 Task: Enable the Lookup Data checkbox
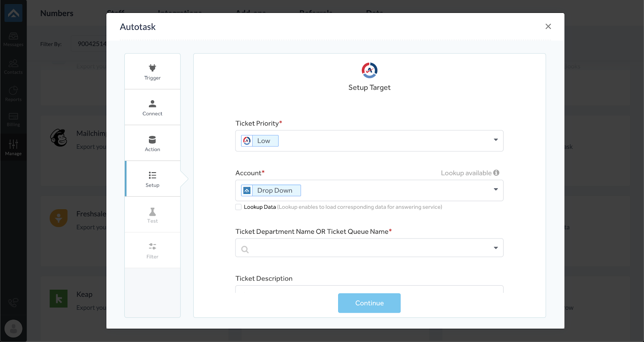[238, 207]
